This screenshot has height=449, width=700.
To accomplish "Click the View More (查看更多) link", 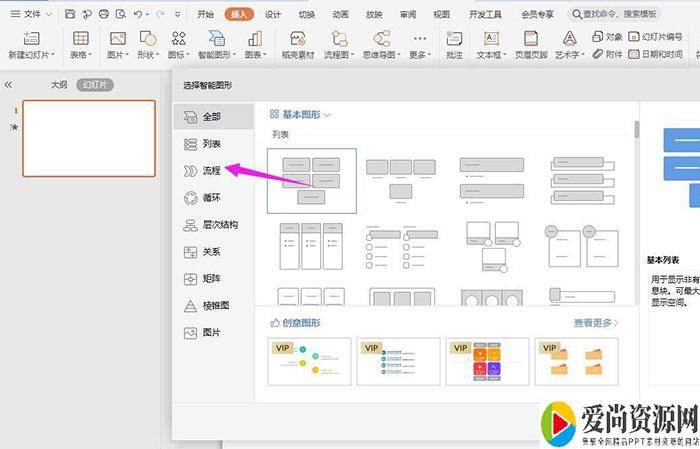I will 596,323.
